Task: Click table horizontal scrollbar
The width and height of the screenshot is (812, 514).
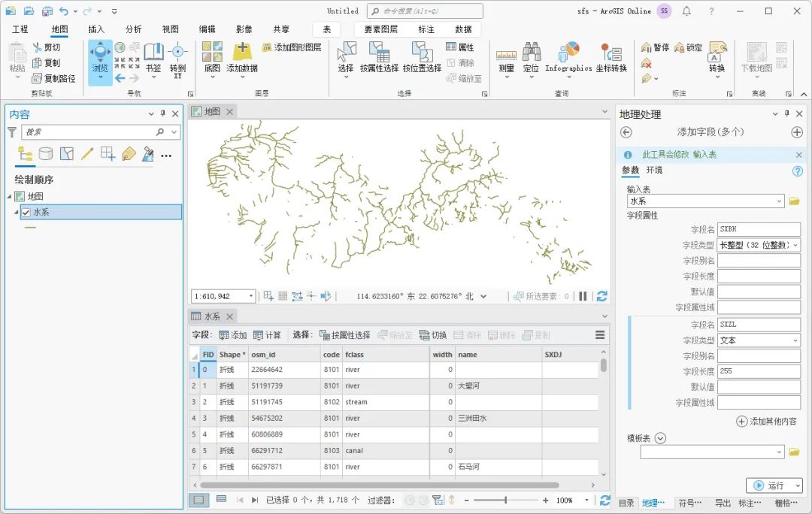Action: click(380, 485)
